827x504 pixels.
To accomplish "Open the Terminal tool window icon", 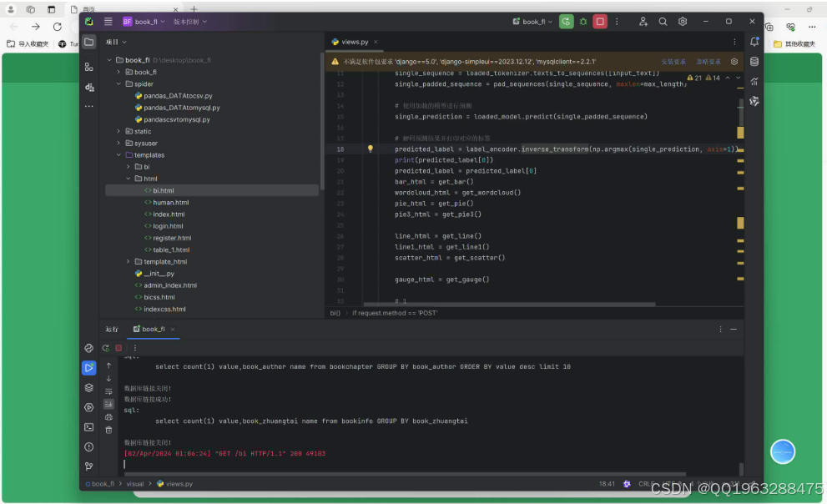I will [x=88, y=427].
